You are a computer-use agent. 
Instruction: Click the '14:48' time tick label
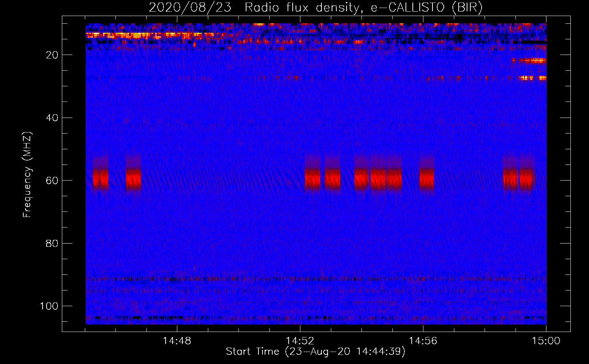[177, 341]
